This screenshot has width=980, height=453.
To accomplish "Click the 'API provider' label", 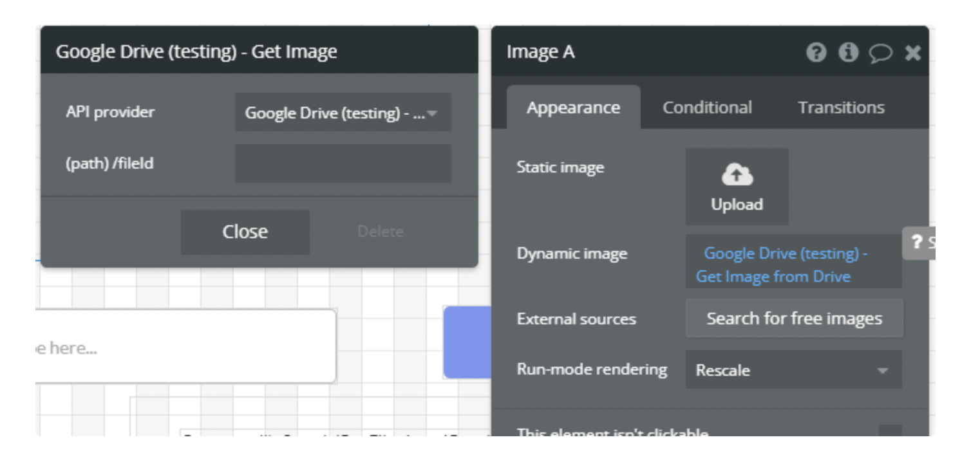I will (x=110, y=112).
